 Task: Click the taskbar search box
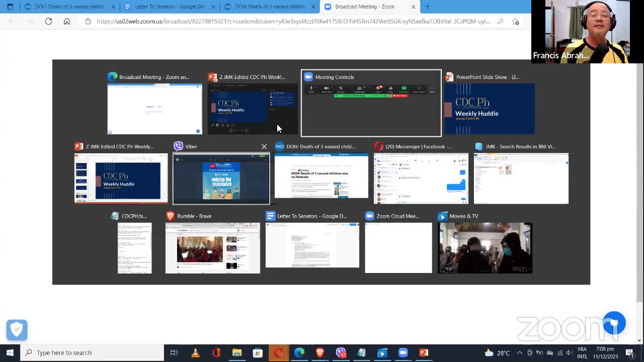[x=92, y=352]
